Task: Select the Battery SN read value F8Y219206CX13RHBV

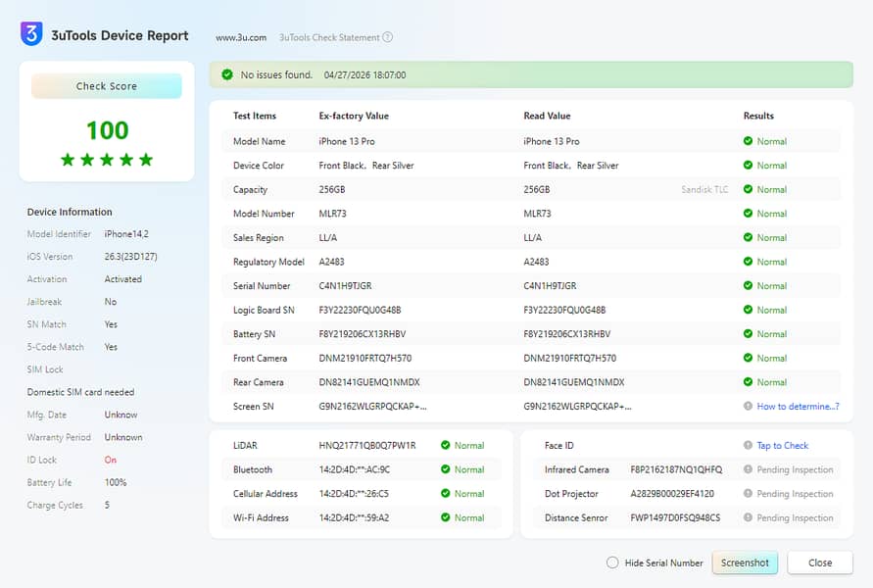Action: coord(566,333)
